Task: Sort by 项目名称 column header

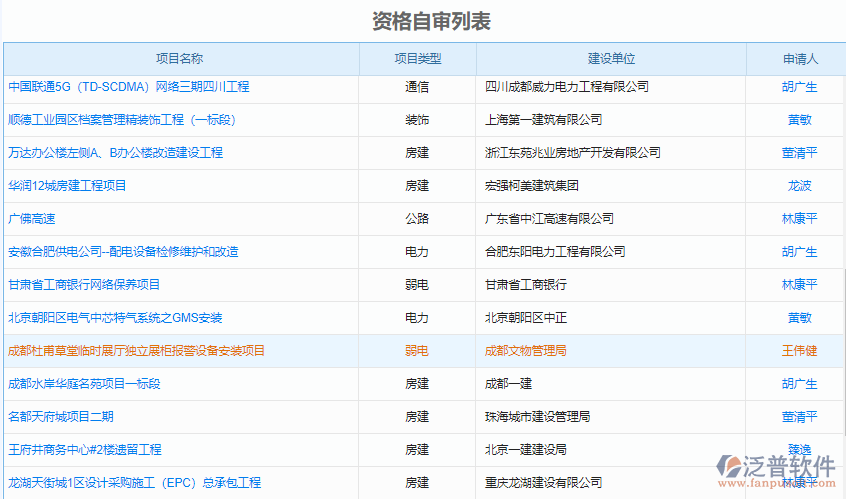Action: coord(179,59)
